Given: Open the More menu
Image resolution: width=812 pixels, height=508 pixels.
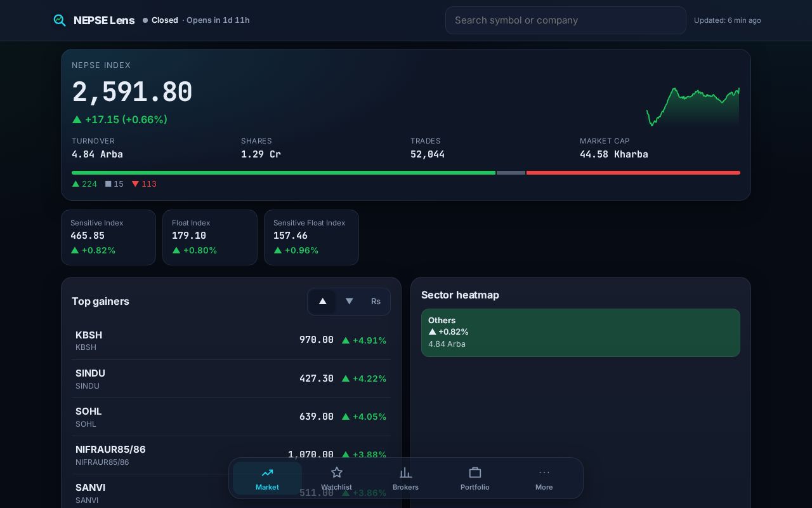Looking at the screenshot, I should pos(544,478).
